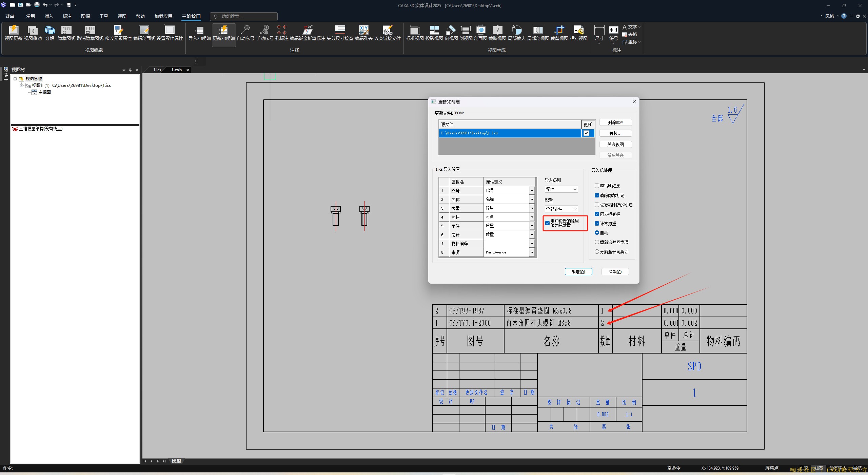Click the 取消隐藏图线 unhide lines icon
This screenshot has width=868, height=475.
(x=90, y=33)
